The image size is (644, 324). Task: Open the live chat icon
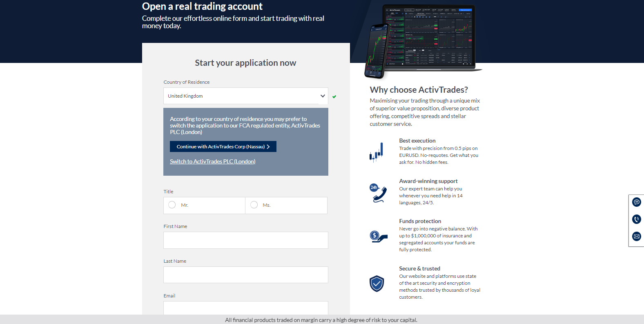[636, 202]
